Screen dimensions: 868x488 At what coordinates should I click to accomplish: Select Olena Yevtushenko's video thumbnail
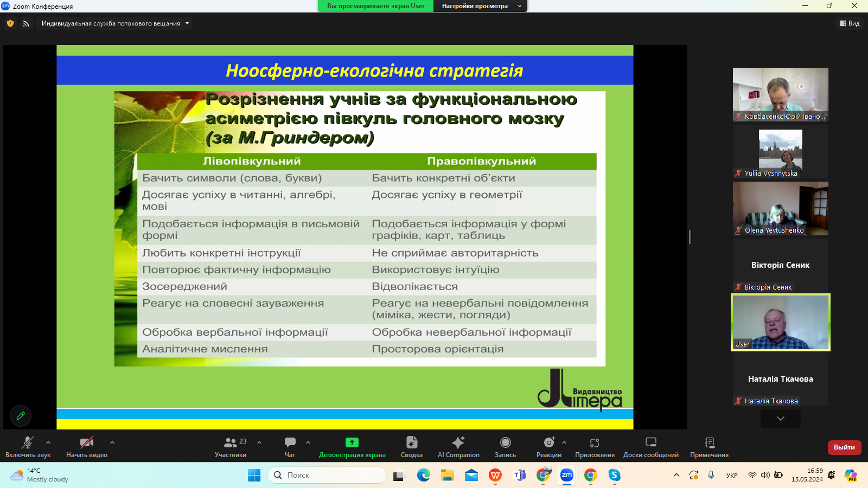[x=780, y=208]
